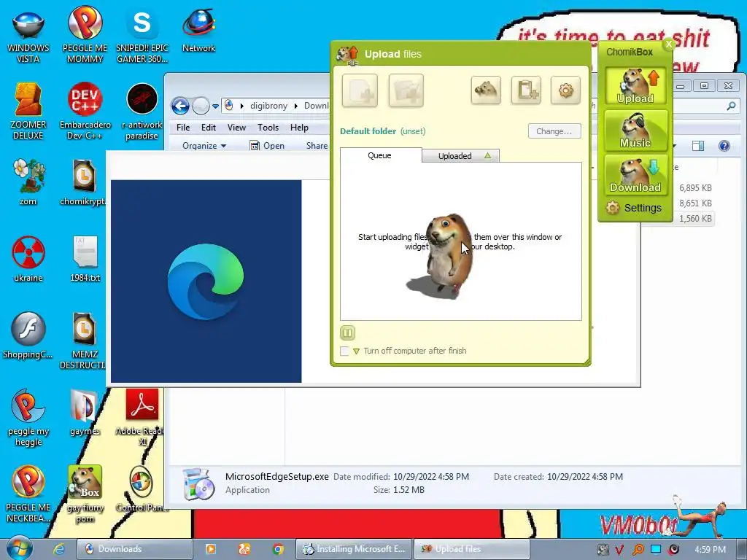This screenshot has height=560, width=747.
Task: Open Edit menu in Downloads window
Action: click(208, 128)
